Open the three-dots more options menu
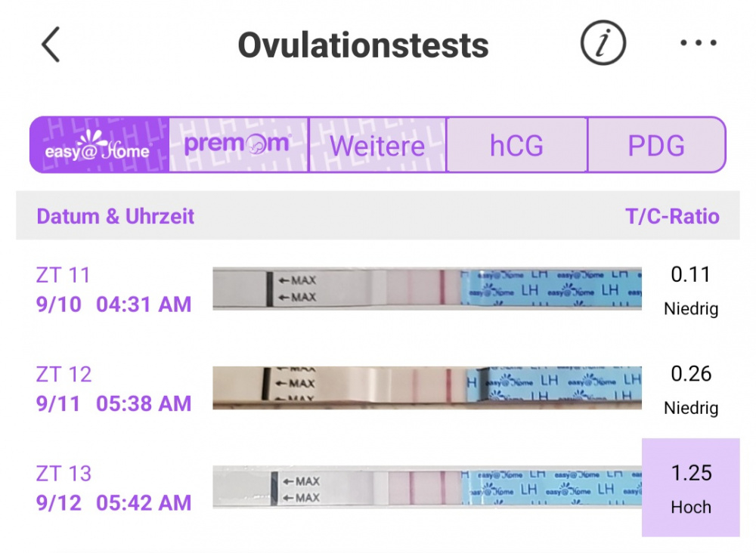The width and height of the screenshot is (756, 553). click(x=698, y=43)
